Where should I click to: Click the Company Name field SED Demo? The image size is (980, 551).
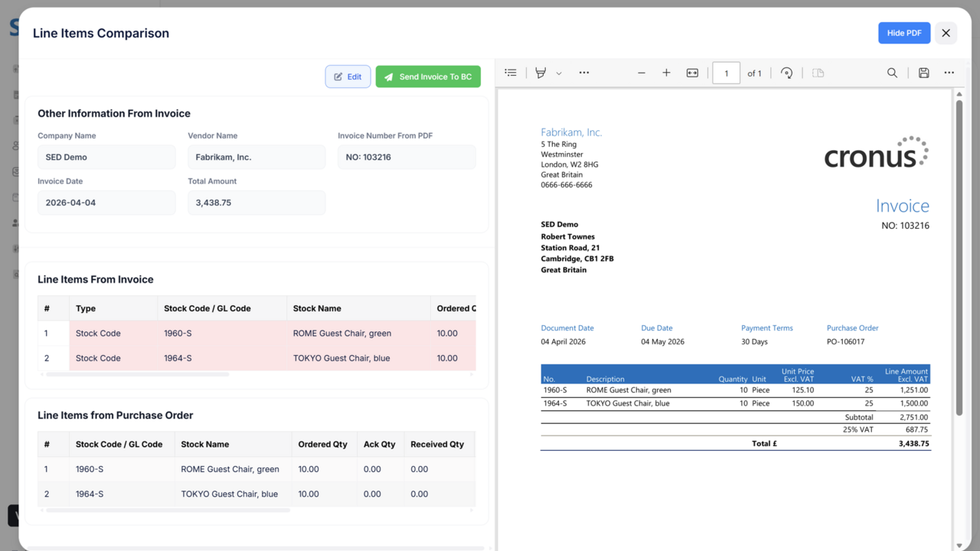(106, 157)
